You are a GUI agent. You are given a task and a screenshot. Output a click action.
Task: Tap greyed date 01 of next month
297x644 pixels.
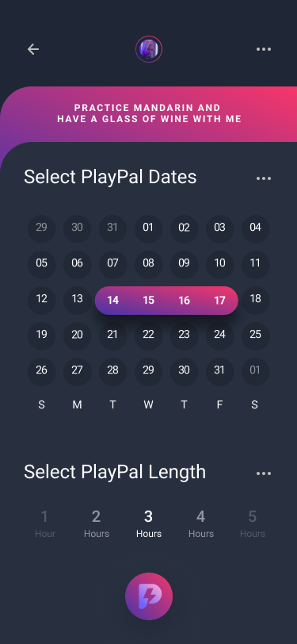pyautogui.click(x=255, y=370)
